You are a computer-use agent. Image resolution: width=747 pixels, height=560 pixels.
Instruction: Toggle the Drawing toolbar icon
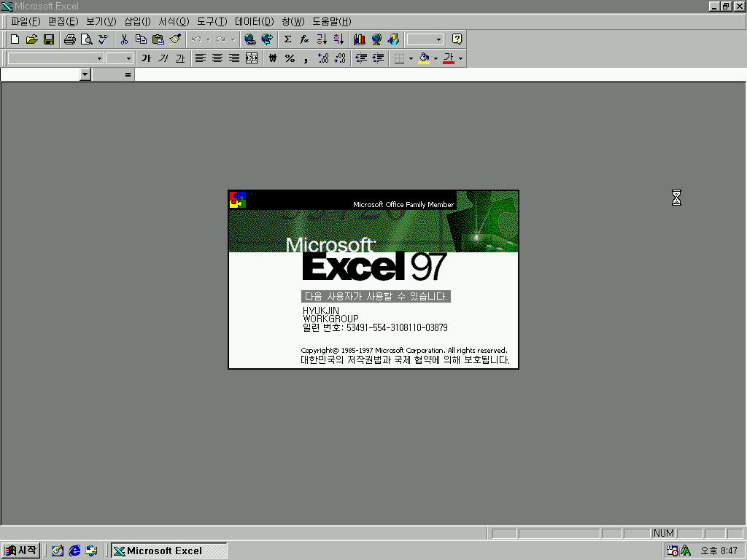pyautogui.click(x=393, y=39)
